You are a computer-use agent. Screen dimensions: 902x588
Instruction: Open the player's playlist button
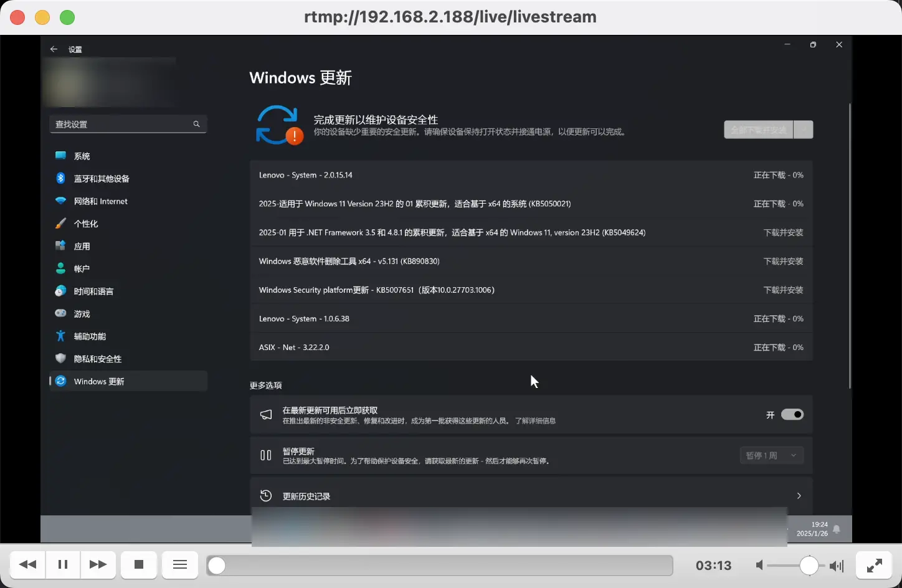click(x=180, y=565)
